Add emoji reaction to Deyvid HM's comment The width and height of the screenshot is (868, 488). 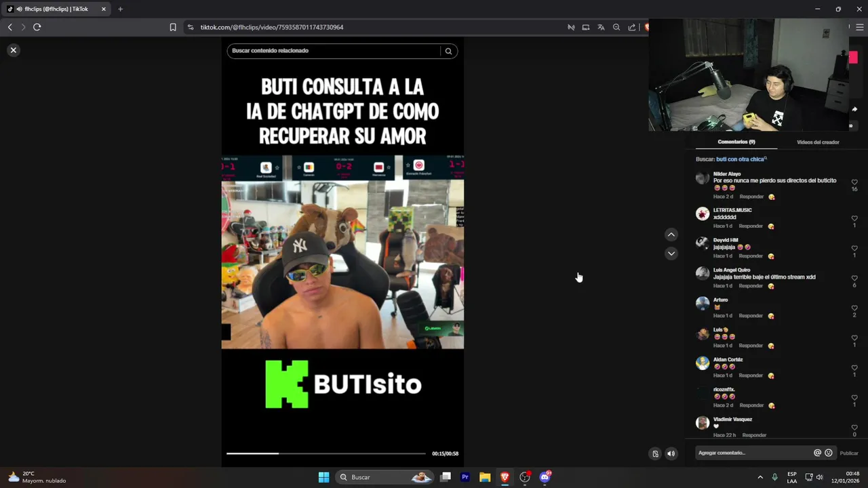pos(771,256)
